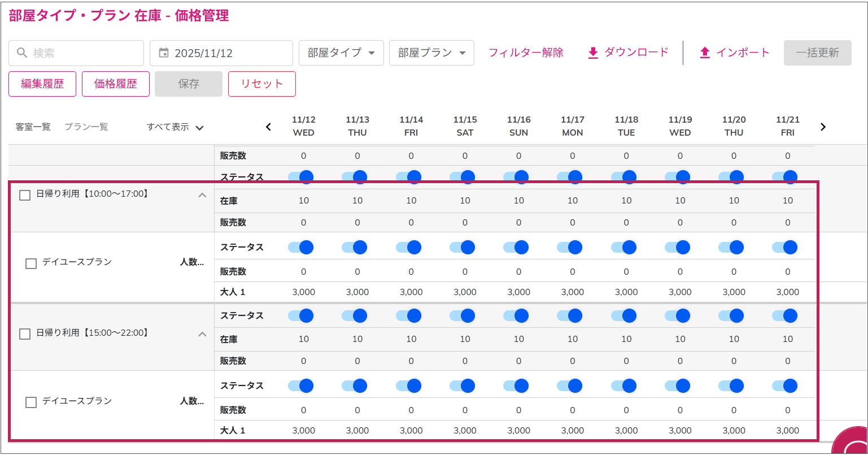Collapse 日帰り利用【10:00～17:00】 with chevron
The image size is (868, 455).
pos(202,195)
